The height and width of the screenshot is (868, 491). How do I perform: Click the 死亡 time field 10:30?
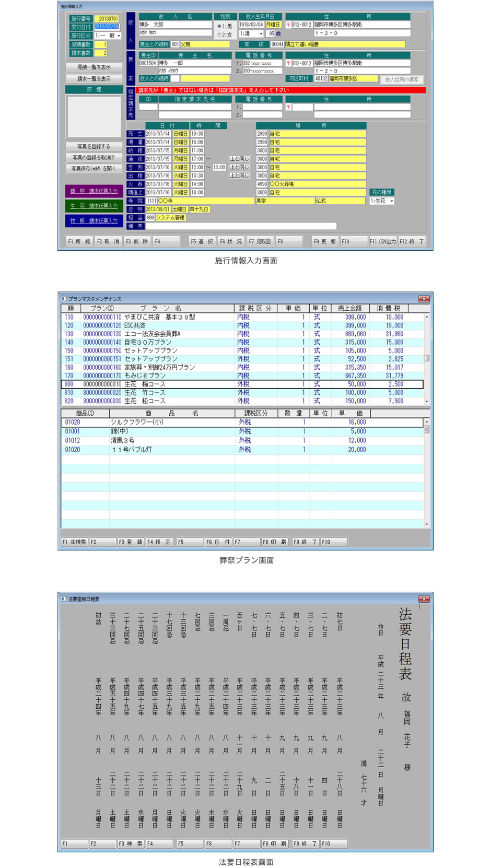[x=197, y=134]
